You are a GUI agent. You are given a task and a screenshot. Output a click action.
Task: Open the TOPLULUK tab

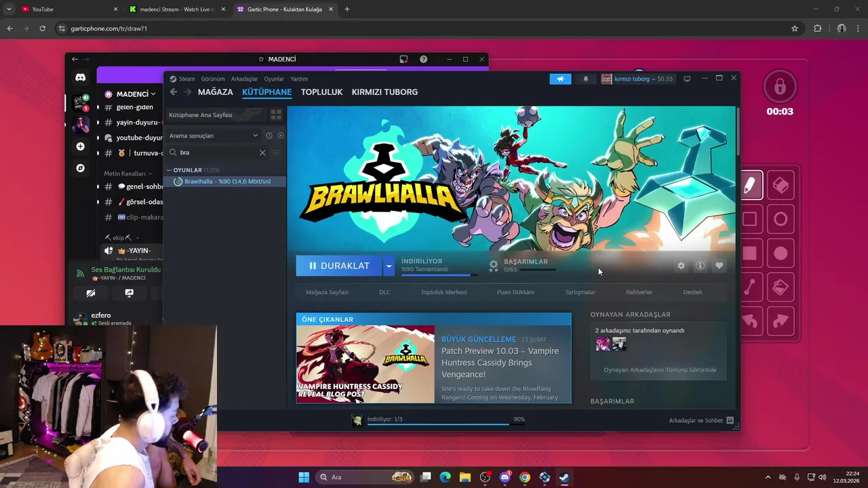[321, 92]
